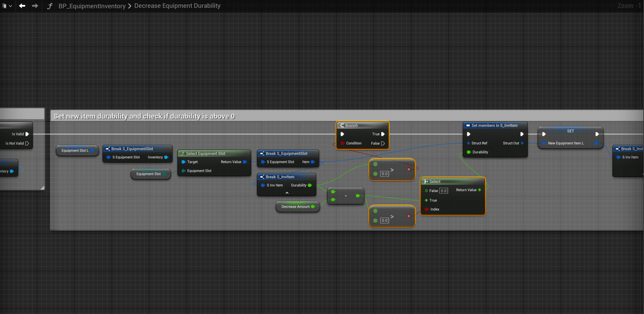Click the Return Value pin on Select node

coord(480,190)
